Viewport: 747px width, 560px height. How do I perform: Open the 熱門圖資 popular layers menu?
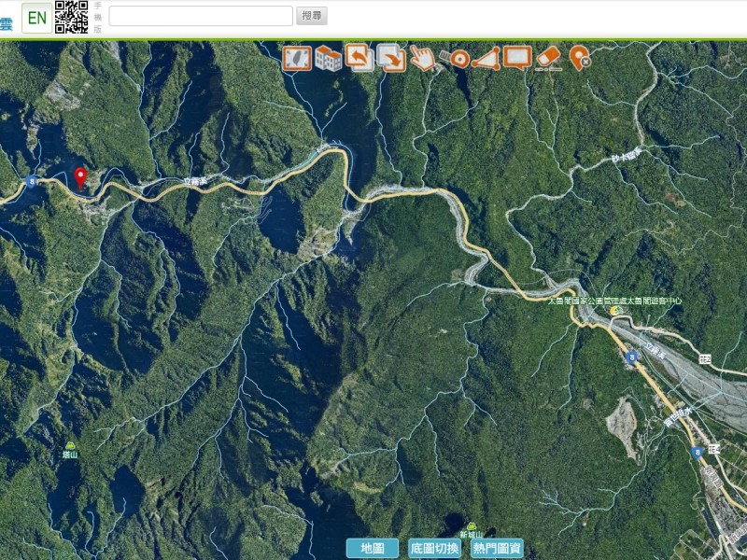(497, 548)
